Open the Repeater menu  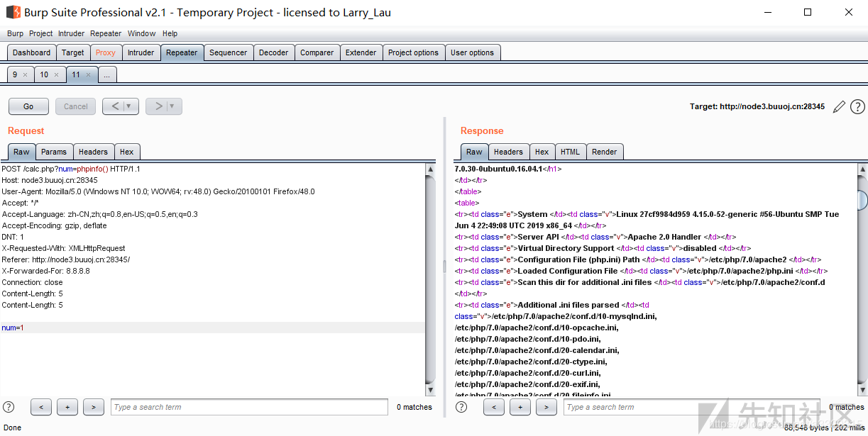click(x=106, y=33)
